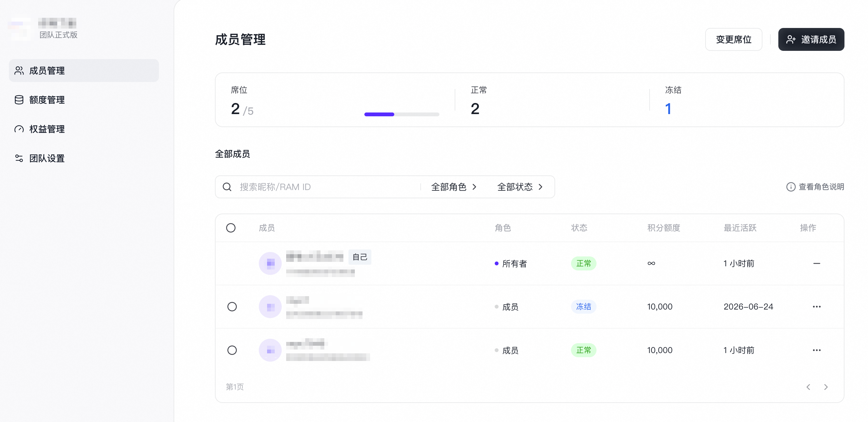Open the more actions menu for the 冻结 member
This screenshot has width=868, height=422.
click(816, 307)
